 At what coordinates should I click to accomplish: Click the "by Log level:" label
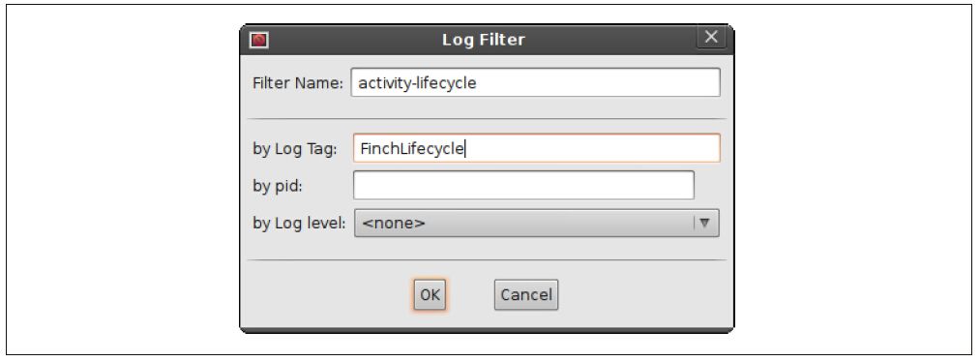pyautogui.click(x=299, y=223)
